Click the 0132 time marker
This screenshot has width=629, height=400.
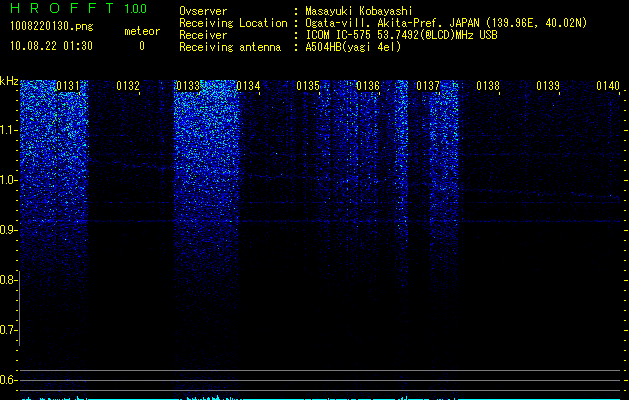click(128, 86)
